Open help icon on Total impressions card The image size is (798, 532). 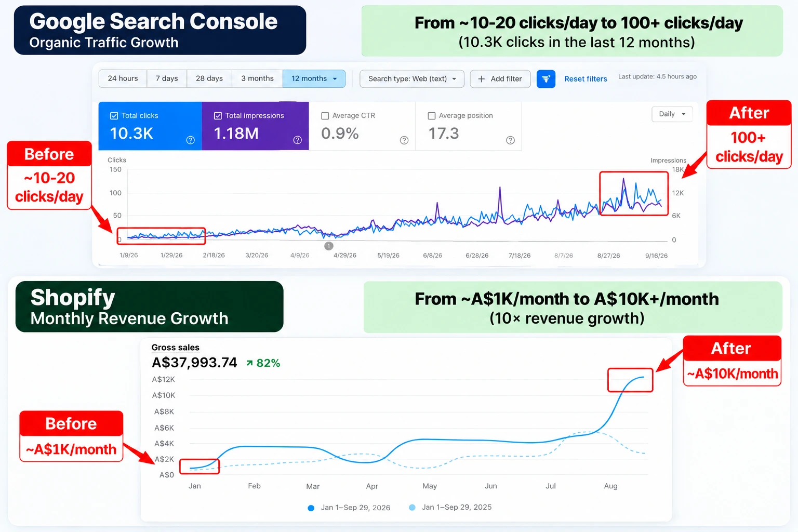coord(298,140)
